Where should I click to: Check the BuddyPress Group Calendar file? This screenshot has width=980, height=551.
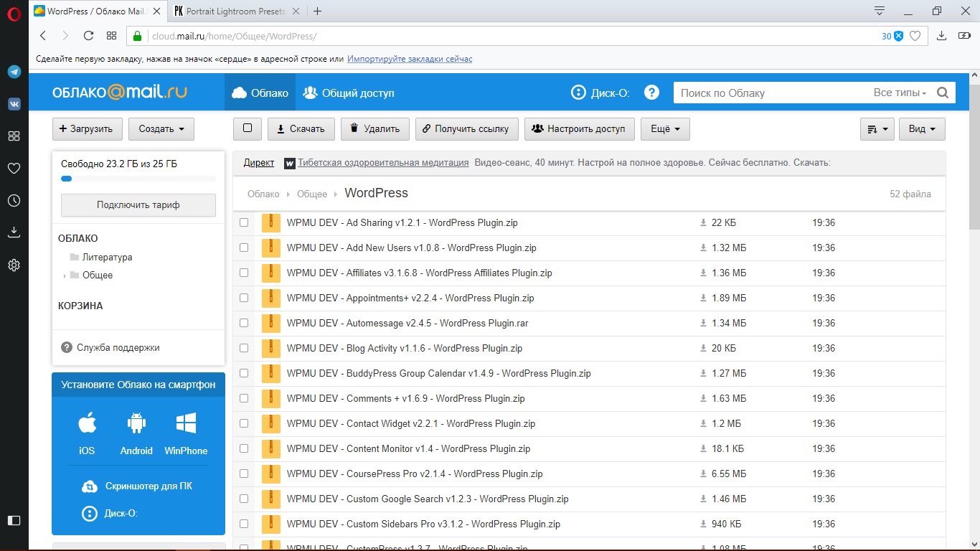[244, 373]
